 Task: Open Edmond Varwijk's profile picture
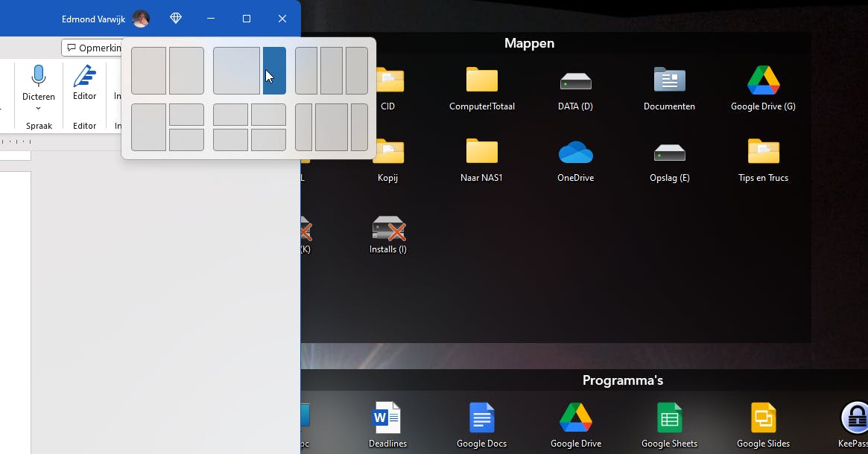click(x=141, y=19)
